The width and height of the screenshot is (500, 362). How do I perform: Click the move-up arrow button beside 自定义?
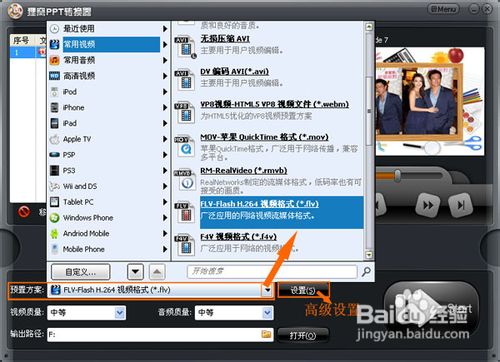coord(157,272)
